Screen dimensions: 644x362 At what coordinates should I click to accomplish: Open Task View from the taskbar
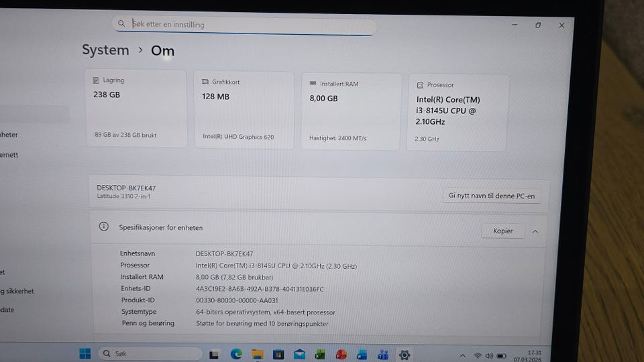point(214,355)
